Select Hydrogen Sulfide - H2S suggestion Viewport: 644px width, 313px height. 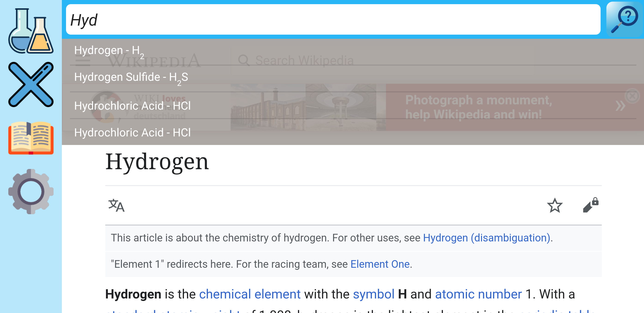coord(131,78)
